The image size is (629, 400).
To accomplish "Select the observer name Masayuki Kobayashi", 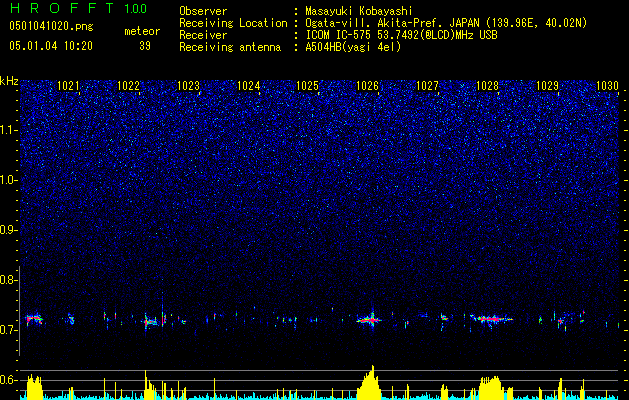I will click(x=359, y=11).
